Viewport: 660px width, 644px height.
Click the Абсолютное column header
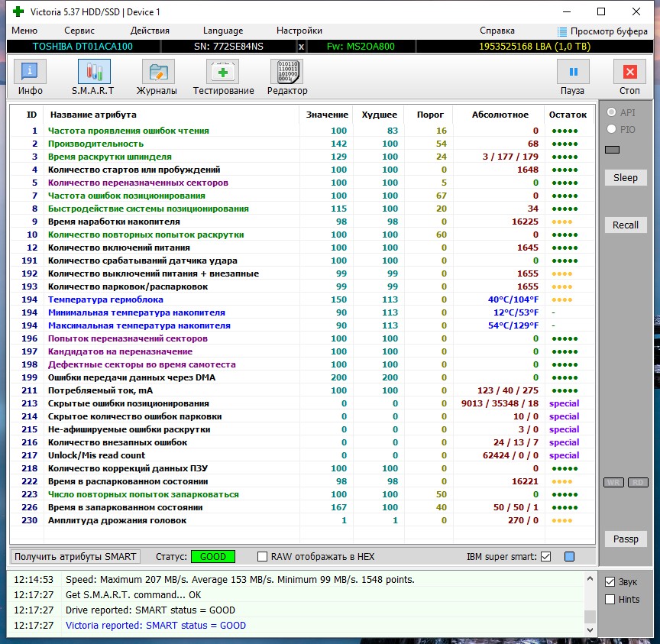click(x=500, y=115)
